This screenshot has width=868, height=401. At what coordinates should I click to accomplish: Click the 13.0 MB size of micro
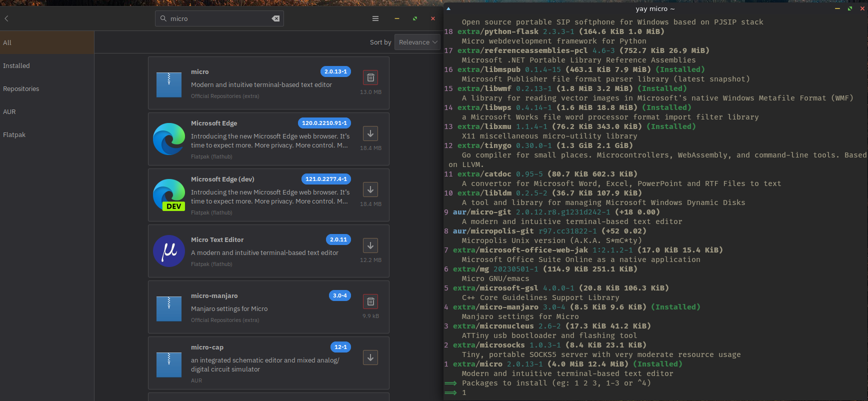tap(370, 92)
